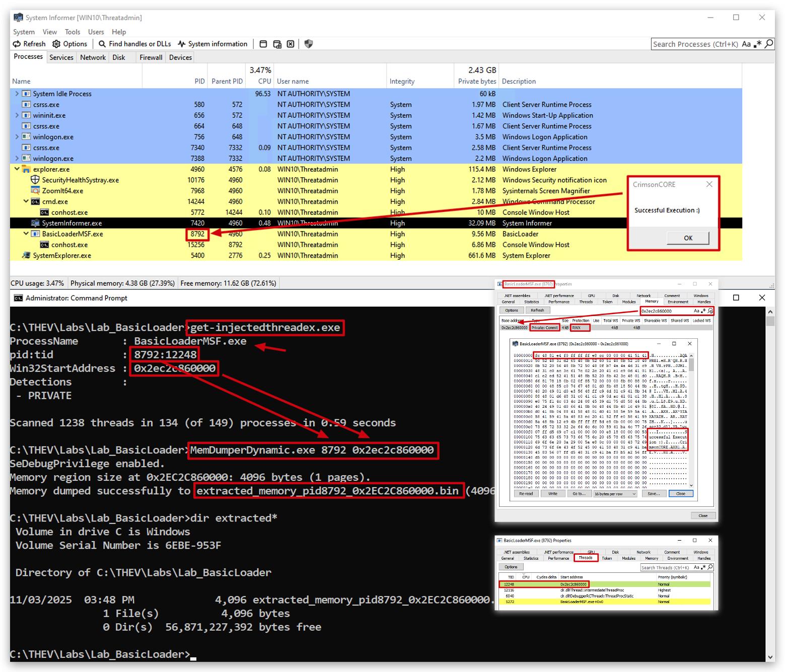785x672 pixels.
Task: Click the SystemExplorer.exe process icon
Action: coord(26,255)
